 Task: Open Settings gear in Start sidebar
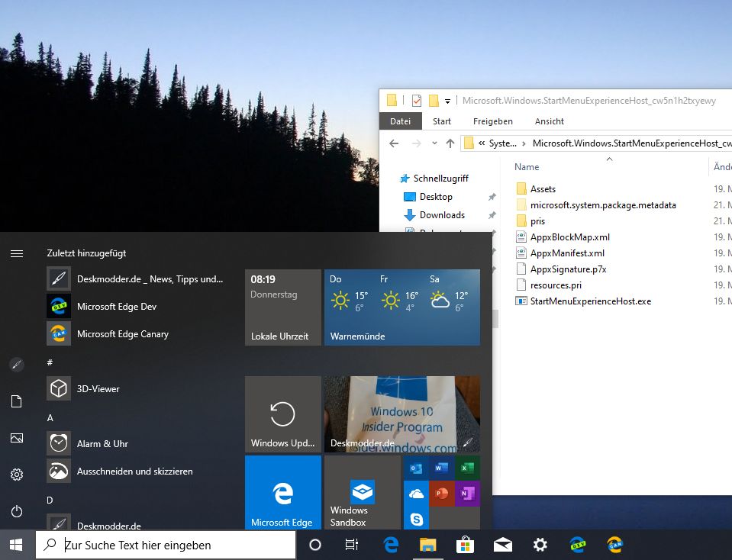click(17, 475)
